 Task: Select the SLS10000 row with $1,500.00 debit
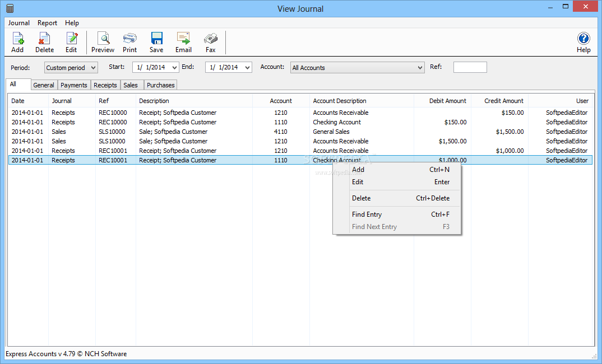point(300,141)
